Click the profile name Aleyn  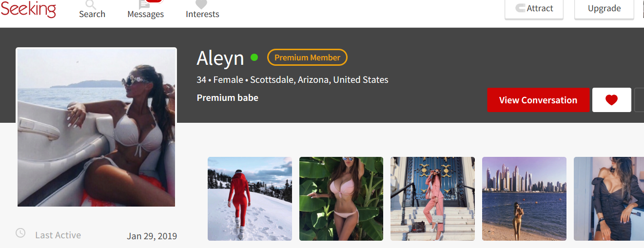(x=220, y=58)
